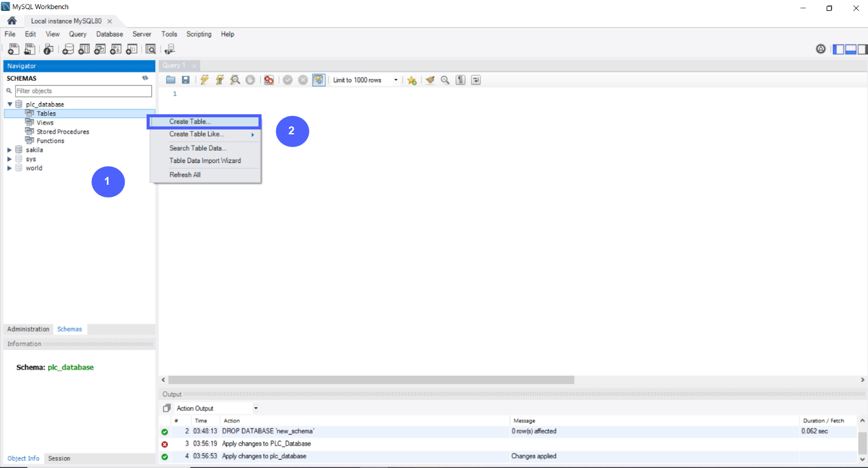Toggle continue on error icon

269,80
